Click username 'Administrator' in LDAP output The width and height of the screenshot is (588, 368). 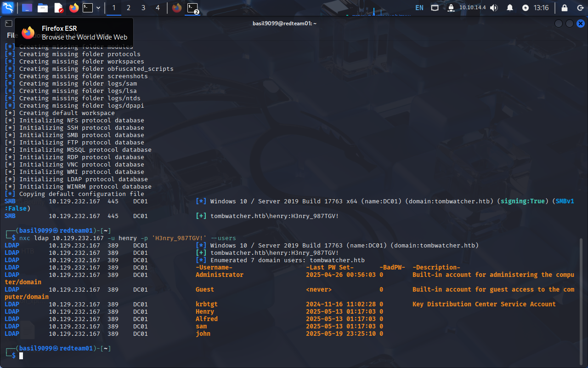click(220, 275)
